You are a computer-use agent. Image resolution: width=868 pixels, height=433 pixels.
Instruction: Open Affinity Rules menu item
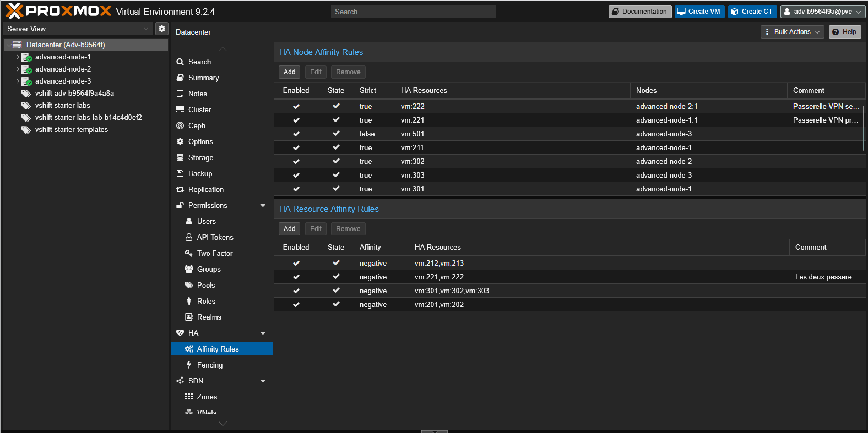[x=222, y=349]
